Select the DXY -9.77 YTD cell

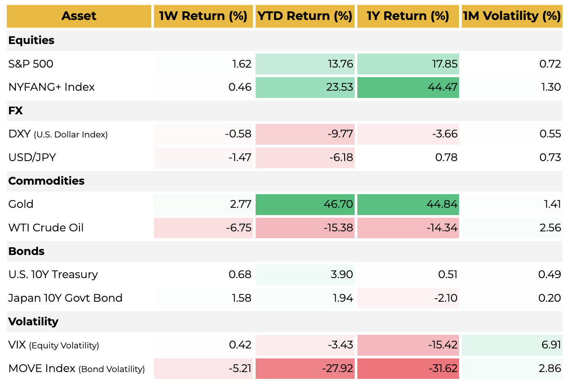click(305, 134)
